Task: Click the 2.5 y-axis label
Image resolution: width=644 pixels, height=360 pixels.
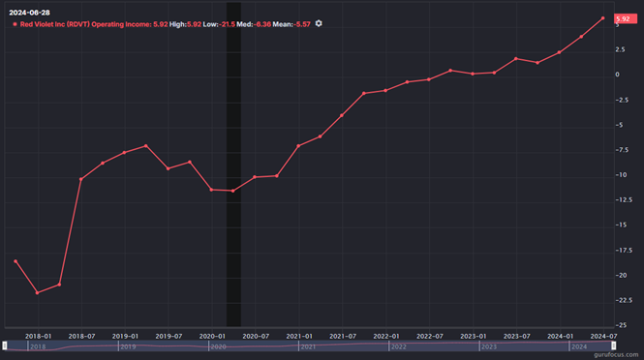Action: click(620, 49)
